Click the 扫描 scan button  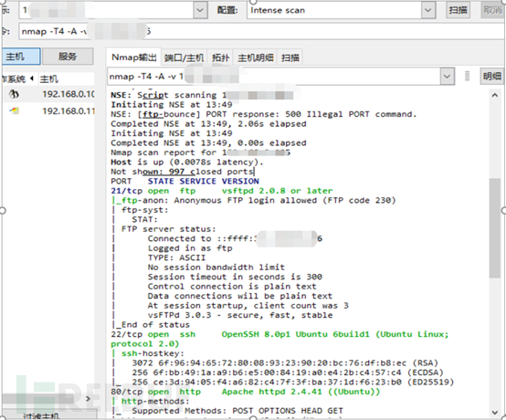[458, 10]
